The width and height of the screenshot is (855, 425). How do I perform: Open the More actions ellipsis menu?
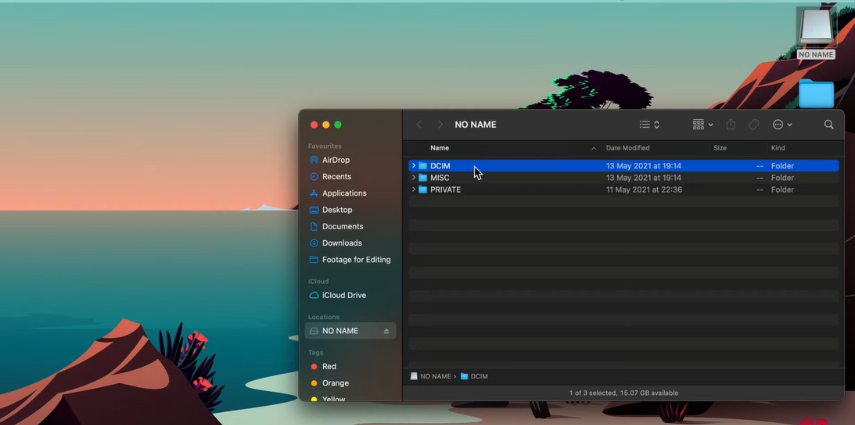pos(782,125)
